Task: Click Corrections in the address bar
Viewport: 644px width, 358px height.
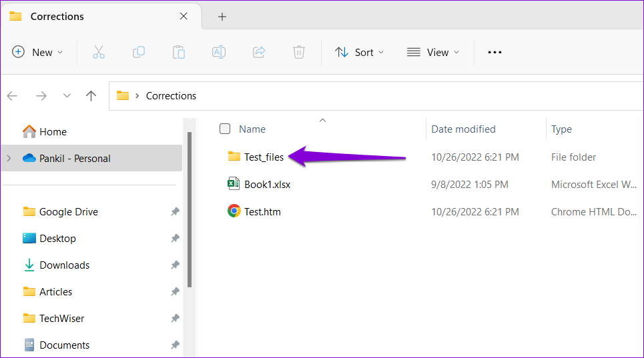Action: pyautogui.click(x=172, y=96)
